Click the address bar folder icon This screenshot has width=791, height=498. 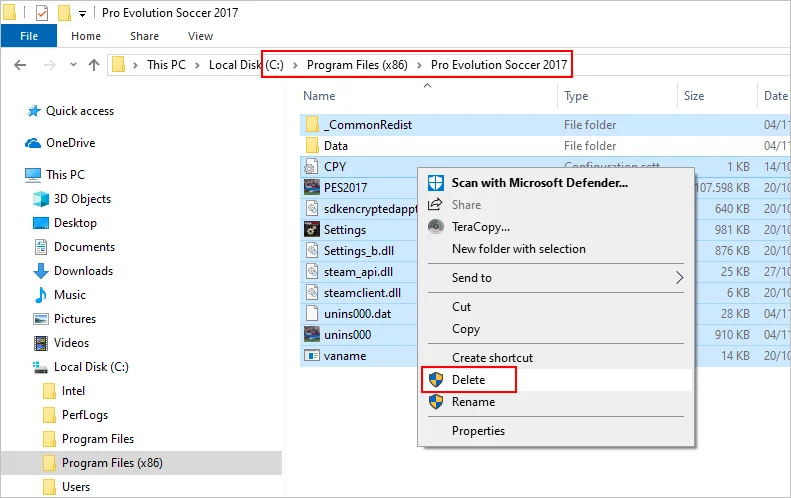[x=119, y=65]
